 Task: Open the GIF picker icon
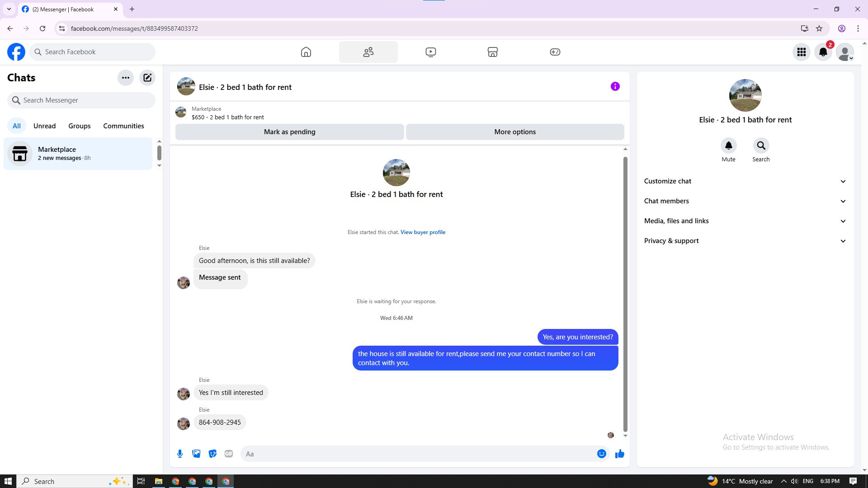(229, 454)
